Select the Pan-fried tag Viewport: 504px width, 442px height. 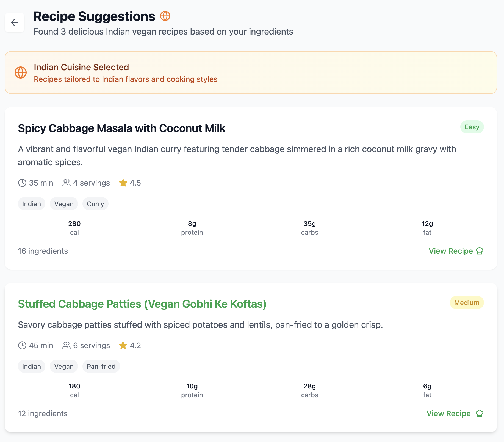point(101,366)
